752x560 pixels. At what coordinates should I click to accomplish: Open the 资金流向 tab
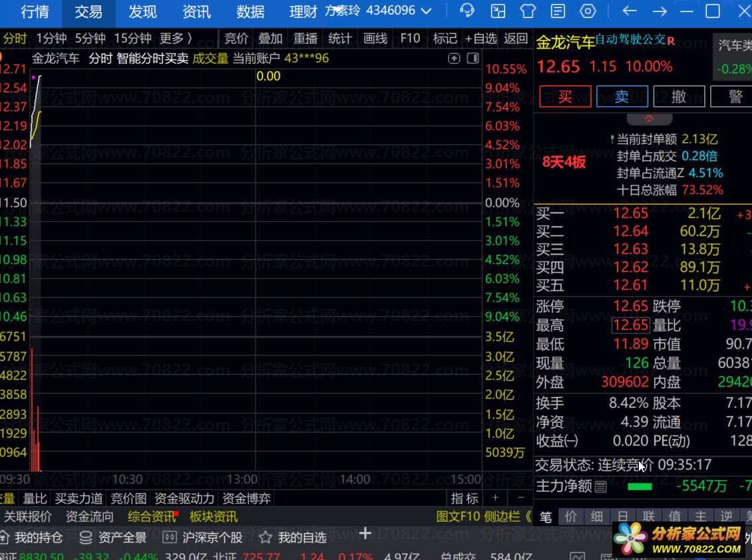point(90,516)
